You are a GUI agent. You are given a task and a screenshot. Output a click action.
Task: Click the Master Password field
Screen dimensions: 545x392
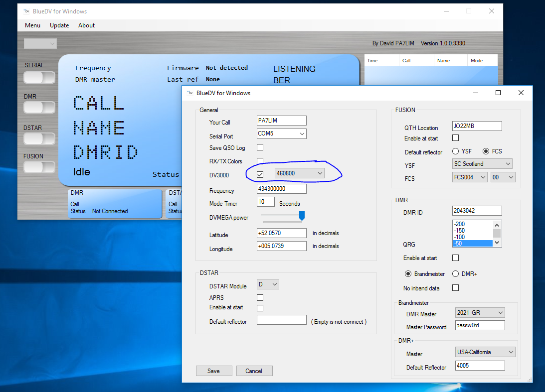coord(480,325)
